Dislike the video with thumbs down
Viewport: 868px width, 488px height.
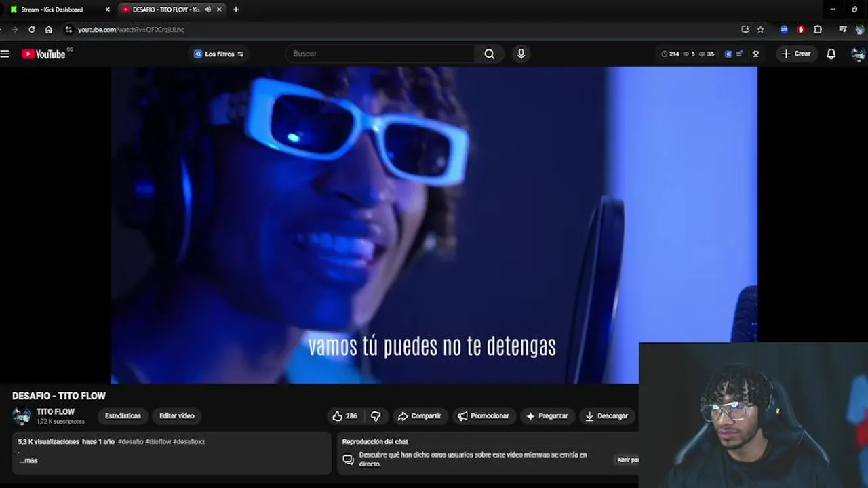click(376, 416)
